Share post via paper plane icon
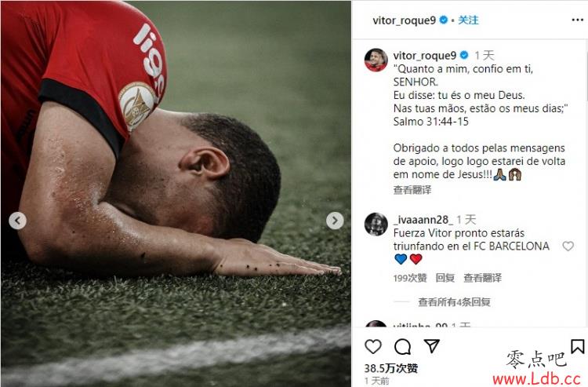This screenshot has width=588, height=387. tap(432, 345)
